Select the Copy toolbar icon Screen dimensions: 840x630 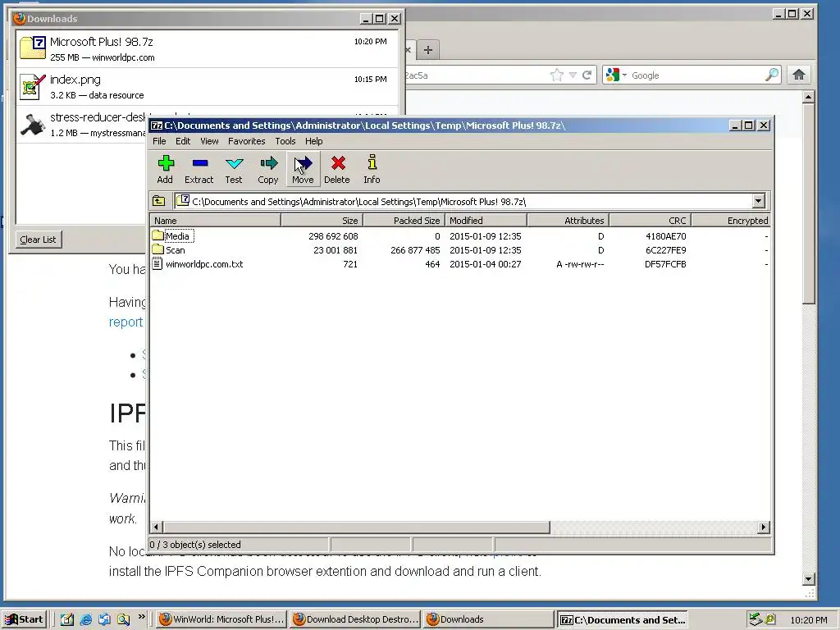coord(268,169)
